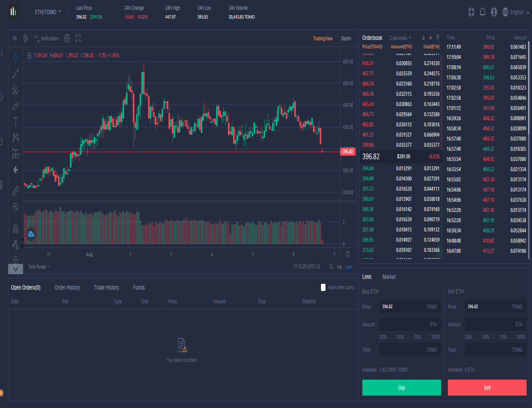Click the green Buy button
This screenshot has height=408, width=532.
coord(402,388)
